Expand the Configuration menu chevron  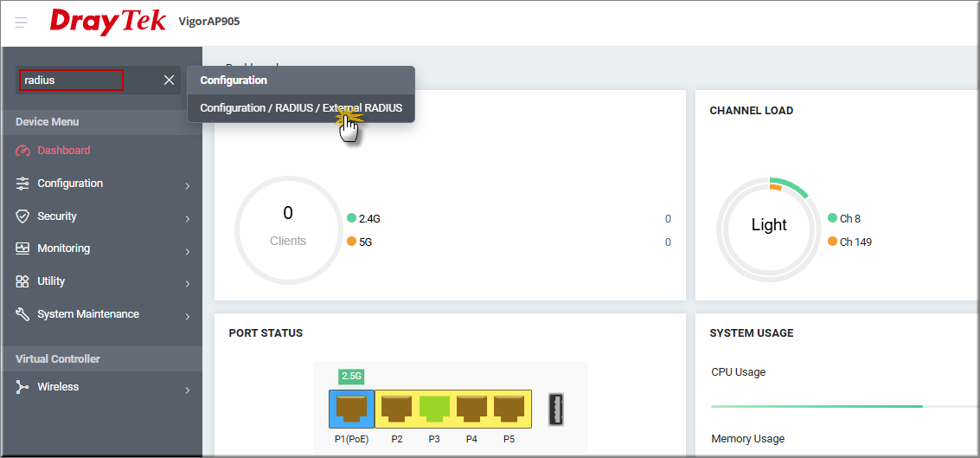[x=187, y=184]
